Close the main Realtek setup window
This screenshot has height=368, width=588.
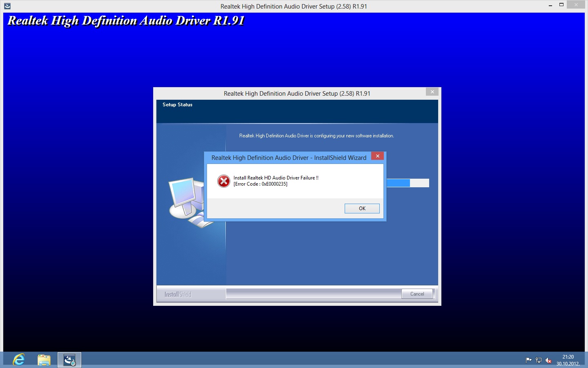pyautogui.click(x=576, y=5)
